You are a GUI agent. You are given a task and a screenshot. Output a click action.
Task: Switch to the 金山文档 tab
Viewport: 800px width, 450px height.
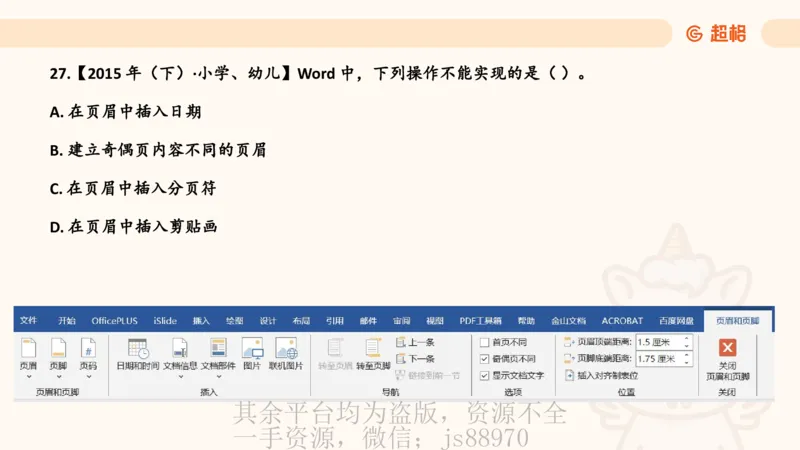(568, 320)
